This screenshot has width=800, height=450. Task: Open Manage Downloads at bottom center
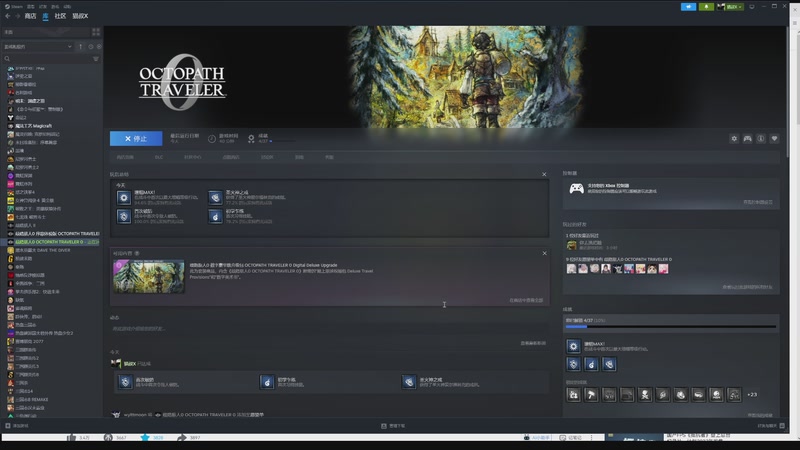[x=393, y=426]
